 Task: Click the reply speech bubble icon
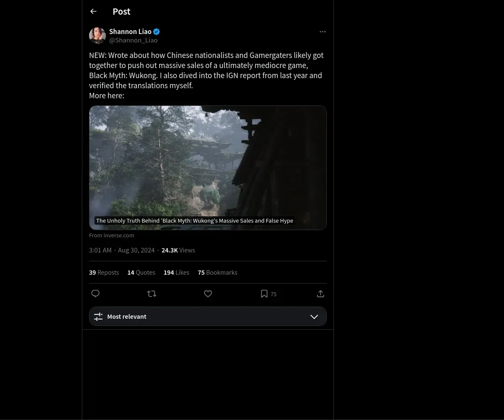pyautogui.click(x=95, y=294)
